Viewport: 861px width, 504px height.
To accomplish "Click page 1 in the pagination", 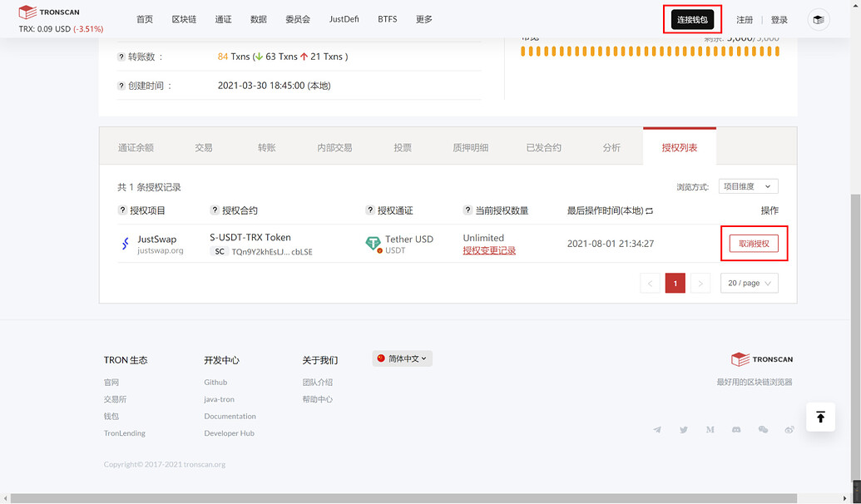I will [675, 283].
